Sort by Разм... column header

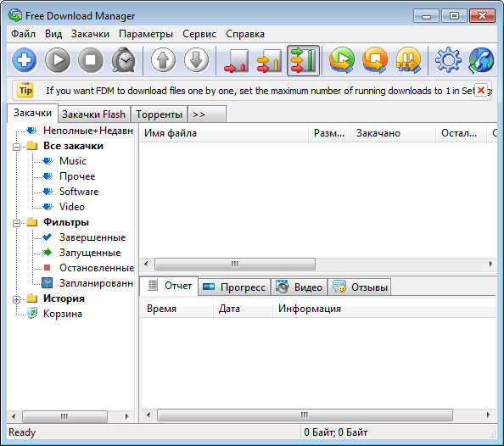click(330, 133)
